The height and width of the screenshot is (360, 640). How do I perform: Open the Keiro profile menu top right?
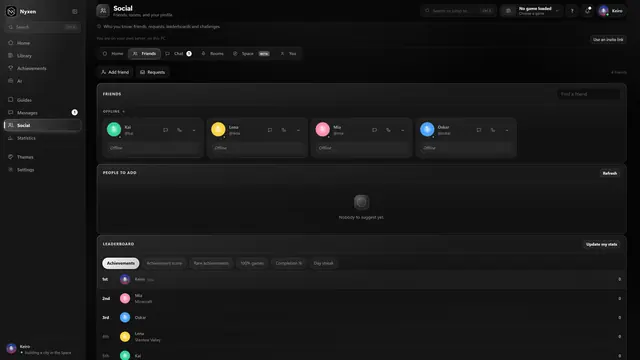[611, 11]
